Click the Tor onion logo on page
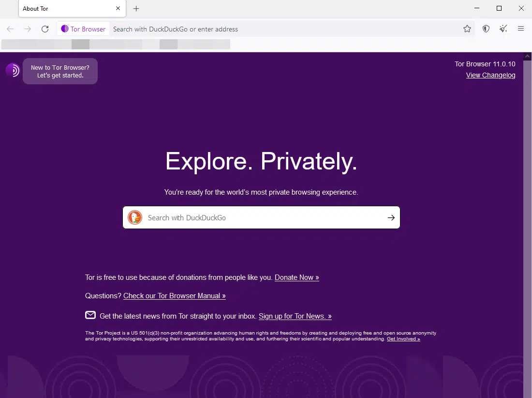Viewport: 532px width, 398px height. point(13,70)
